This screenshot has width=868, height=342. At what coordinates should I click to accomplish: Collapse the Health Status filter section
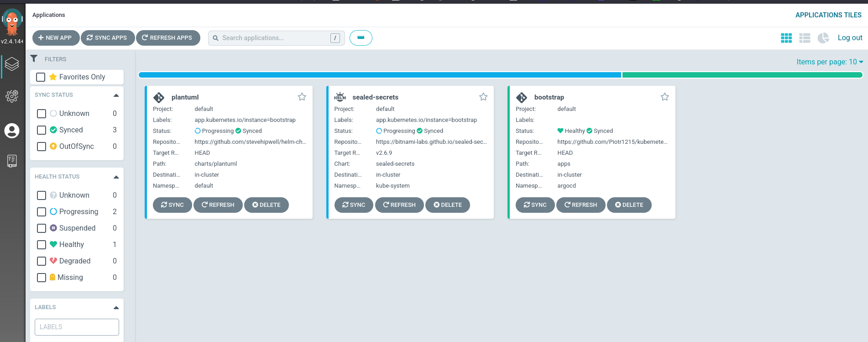tap(116, 177)
